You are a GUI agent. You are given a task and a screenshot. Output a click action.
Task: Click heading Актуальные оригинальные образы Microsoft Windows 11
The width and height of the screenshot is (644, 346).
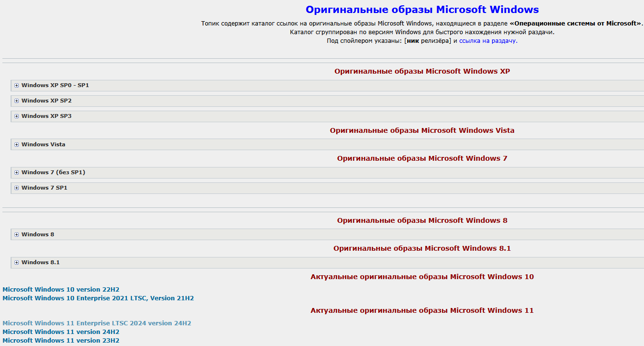(x=422, y=310)
